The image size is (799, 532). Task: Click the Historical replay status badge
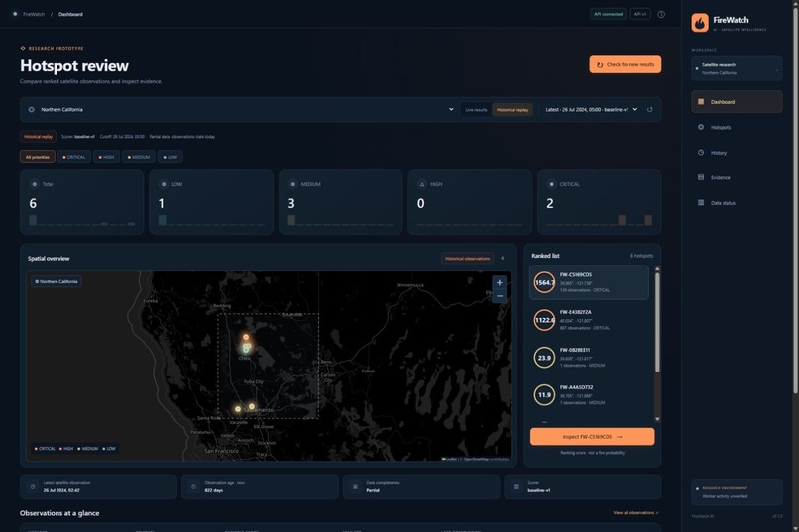point(38,137)
